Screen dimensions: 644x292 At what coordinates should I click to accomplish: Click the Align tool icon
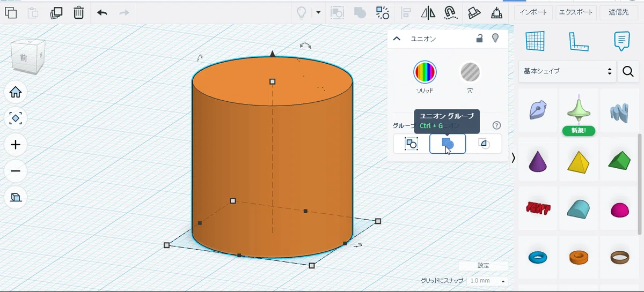coord(406,12)
